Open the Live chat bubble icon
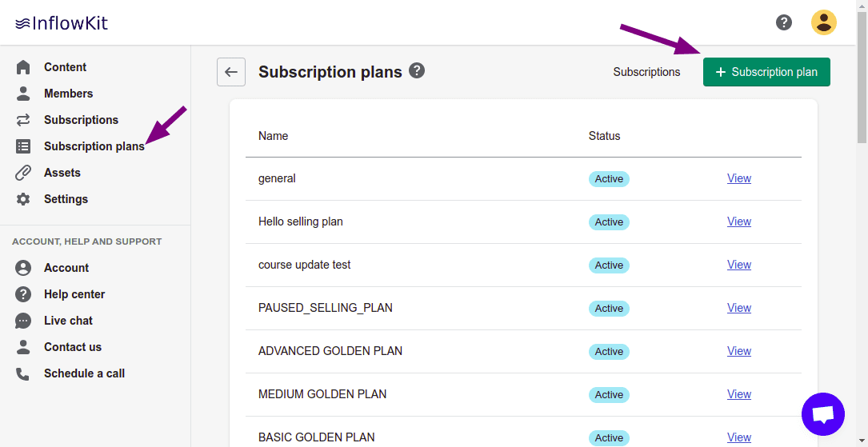The image size is (868, 447). [x=23, y=321]
